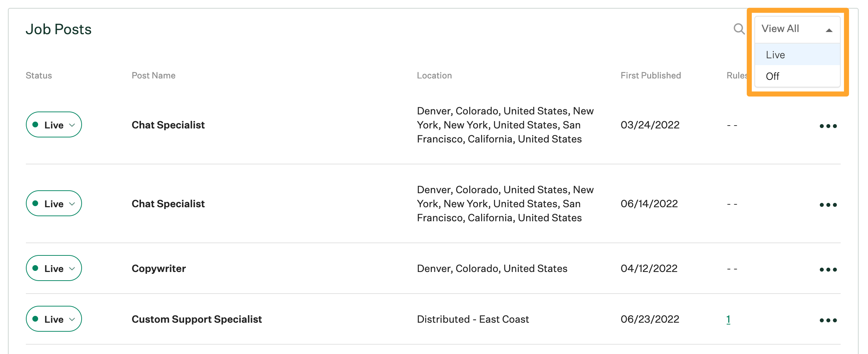This screenshot has width=868, height=354.
Task: Click the ellipsis icon for Custom Support Specialist
Action: pyautogui.click(x=828, y=320)
